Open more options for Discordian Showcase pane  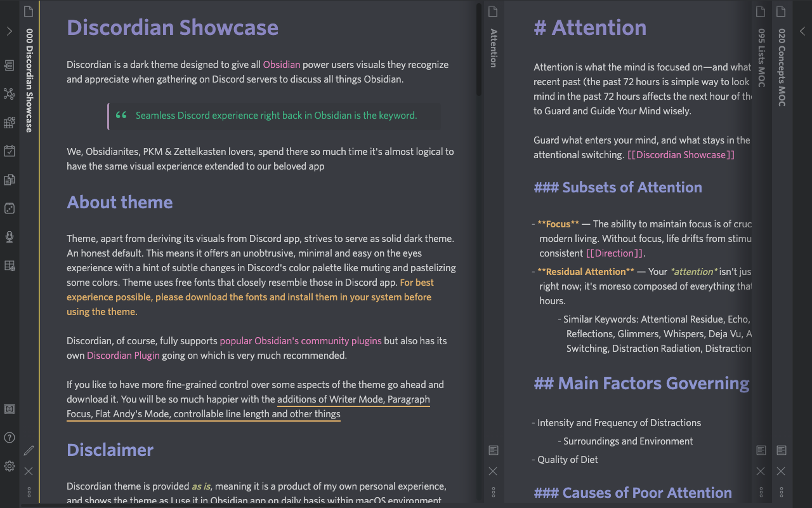pyautogui.click(x=29, y=492)
